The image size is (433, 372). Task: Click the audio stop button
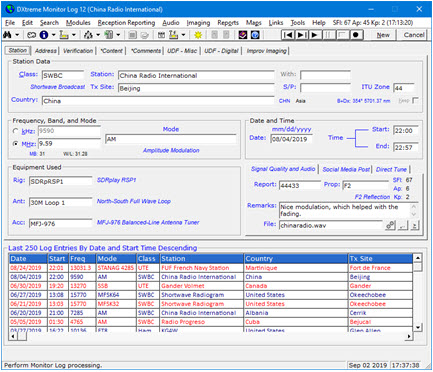pos(342,35)
